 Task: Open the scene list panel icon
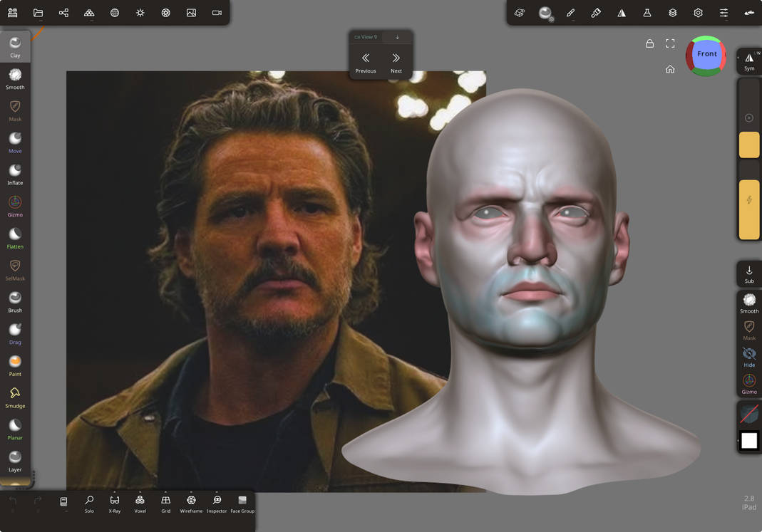tap(63, 502)
